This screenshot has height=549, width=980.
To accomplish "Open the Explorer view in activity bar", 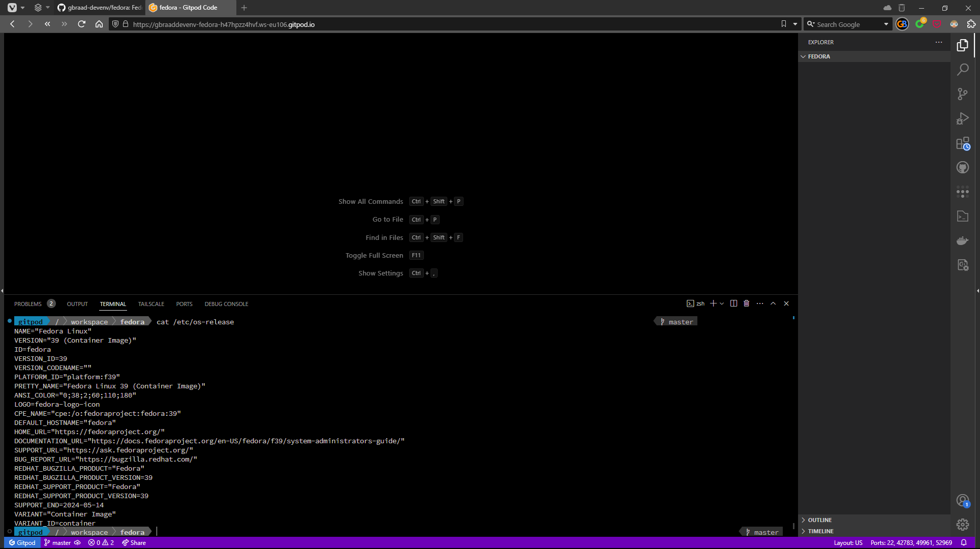I will [x=963, y=45].
